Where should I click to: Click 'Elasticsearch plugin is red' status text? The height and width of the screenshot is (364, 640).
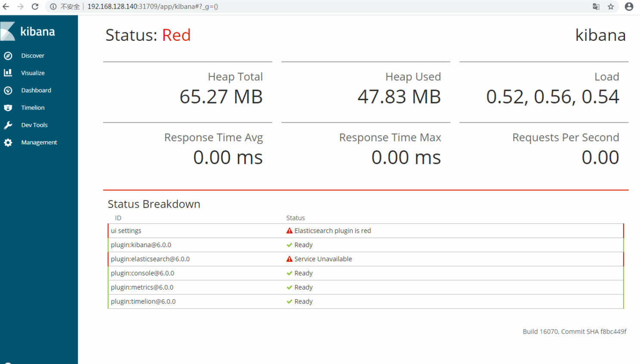click(x=332, y=231)
